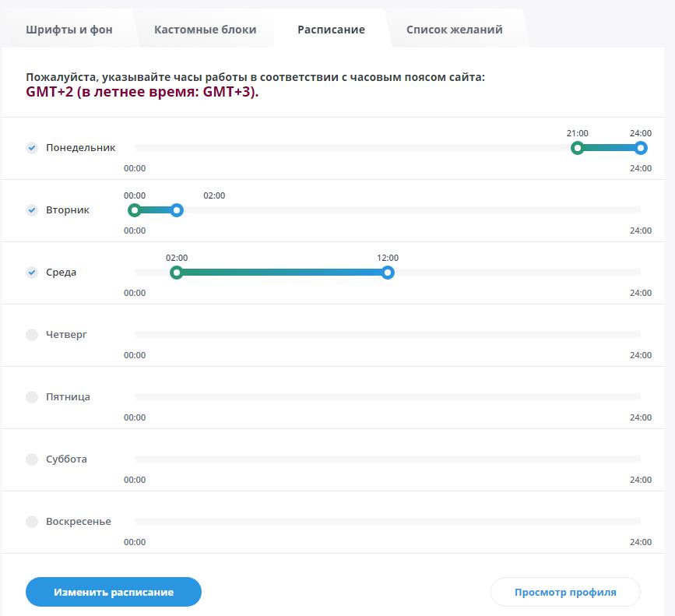Viewport: 675px width, 616px height.
Task: Uncheck the Понедельник checkbox
Action: pos(32,148)
